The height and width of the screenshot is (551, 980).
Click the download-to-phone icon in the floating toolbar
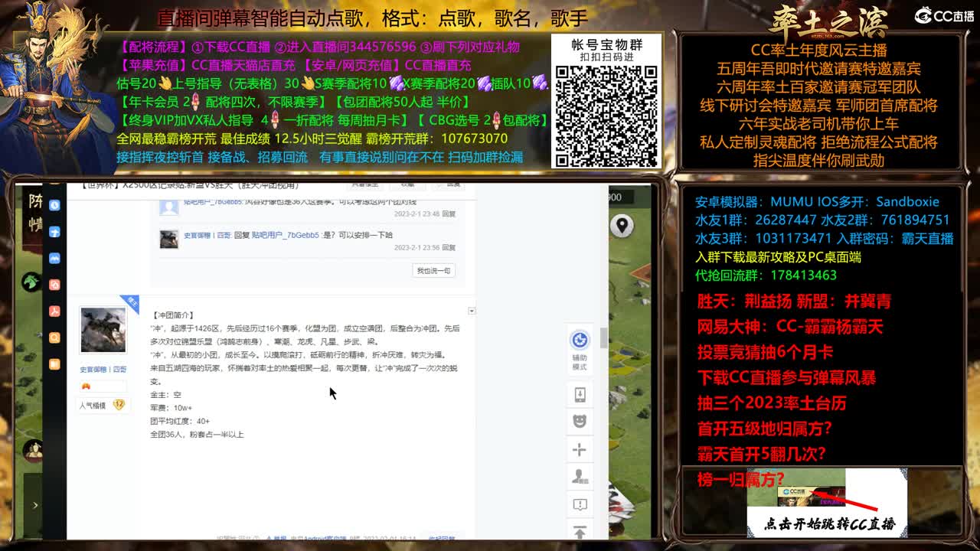(x=580, y=395)
